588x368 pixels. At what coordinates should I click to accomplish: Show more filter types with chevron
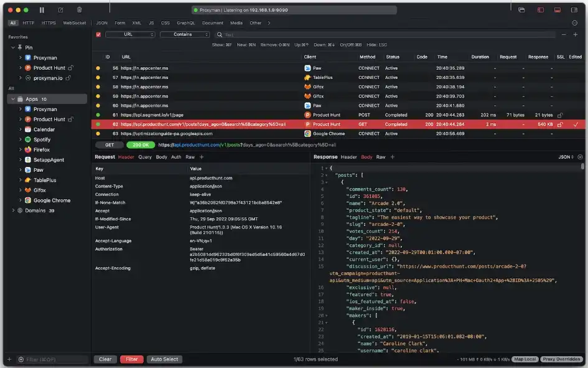click(x=269, y=23)
